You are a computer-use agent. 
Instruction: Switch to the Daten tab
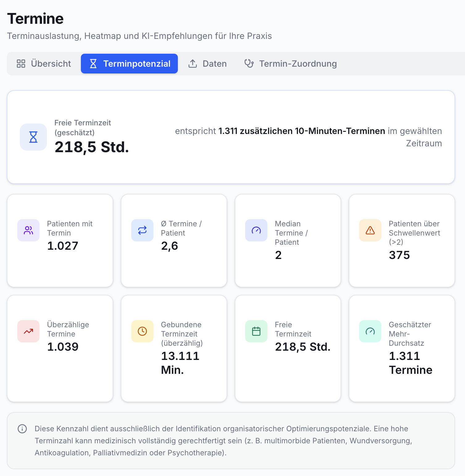point(207,64)
